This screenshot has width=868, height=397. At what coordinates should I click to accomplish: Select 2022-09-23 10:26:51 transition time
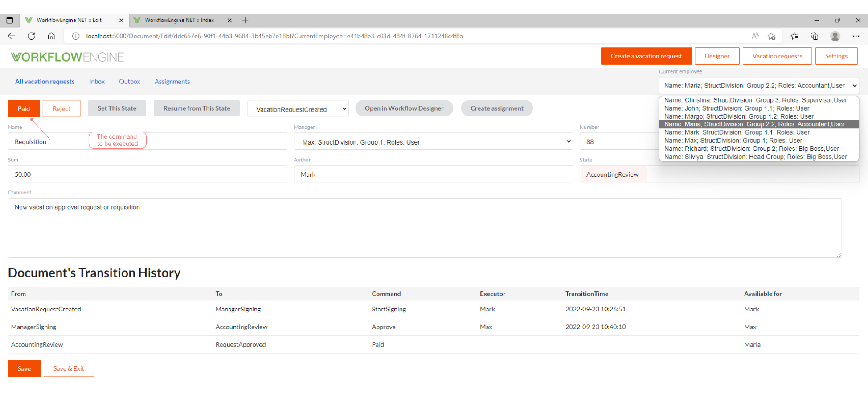tap(595, 309)
